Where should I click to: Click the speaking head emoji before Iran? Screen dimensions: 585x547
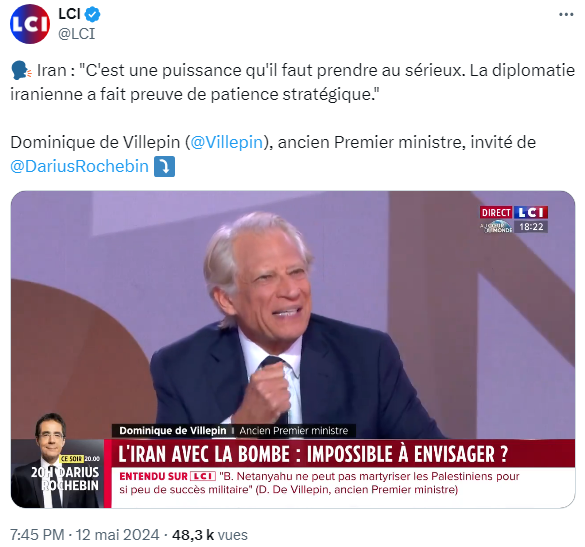click(x=22, y=71)
